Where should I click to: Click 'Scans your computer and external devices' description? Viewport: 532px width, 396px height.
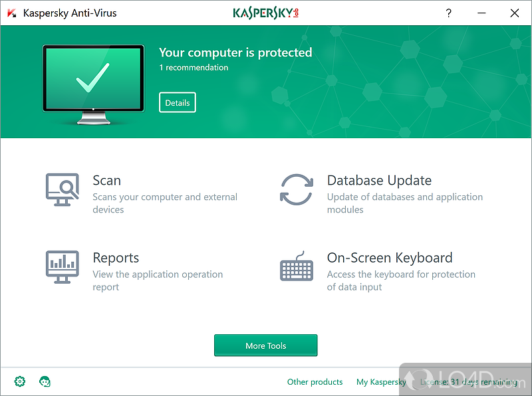click(165, 203)
